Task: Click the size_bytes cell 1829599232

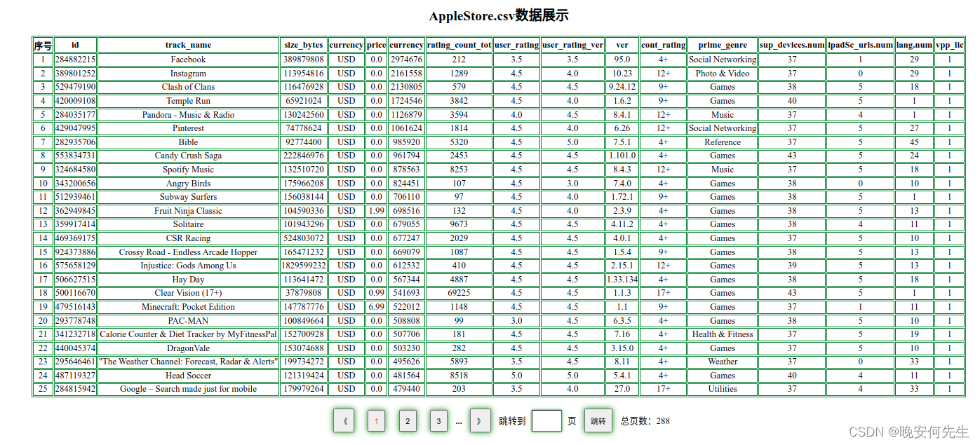Action: point(304,266)
